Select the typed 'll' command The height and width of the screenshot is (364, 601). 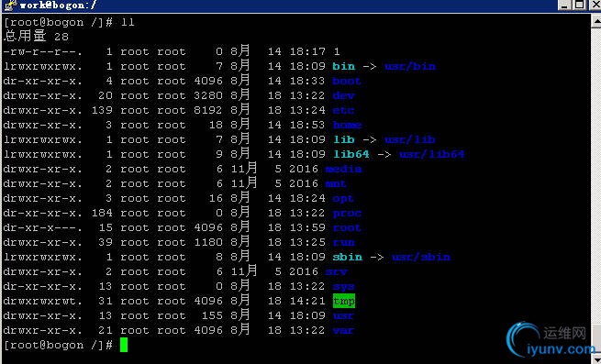128,22
